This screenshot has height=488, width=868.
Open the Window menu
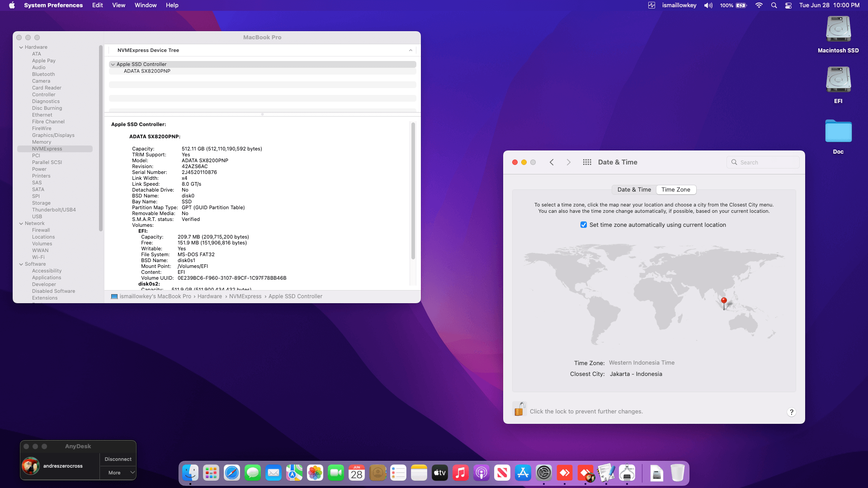(146, 5)
